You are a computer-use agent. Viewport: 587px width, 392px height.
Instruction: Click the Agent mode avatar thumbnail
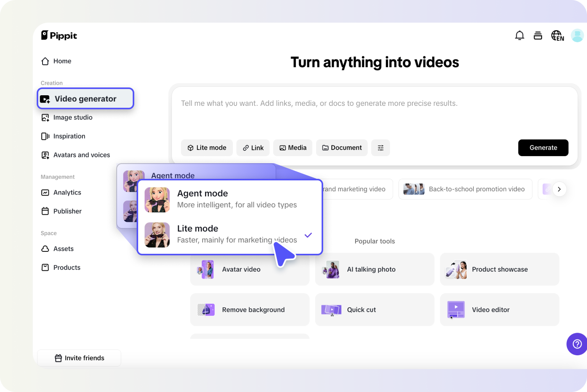tap(157, 200)
